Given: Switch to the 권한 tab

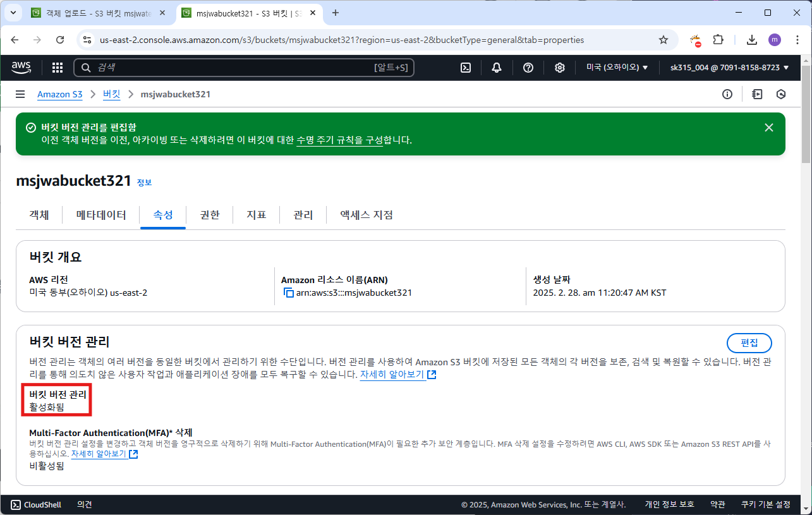Looking at the screenshot, I should pos(210,215).
